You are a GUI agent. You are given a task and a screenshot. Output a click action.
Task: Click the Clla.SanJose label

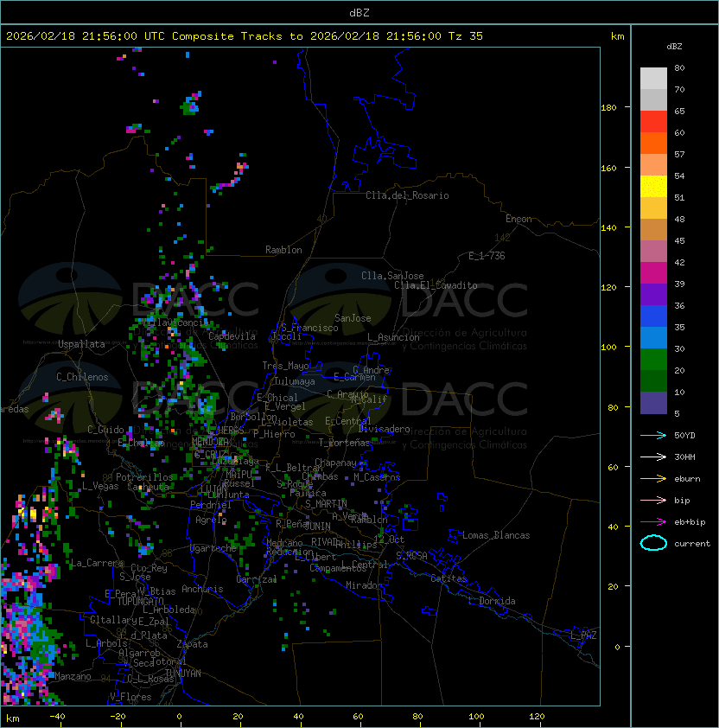(392, 276)
